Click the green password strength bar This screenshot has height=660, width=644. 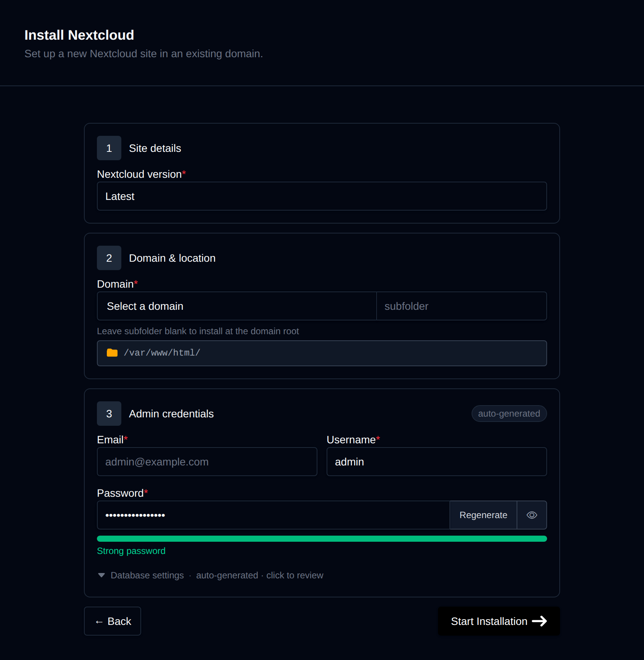(x=322, y=539)
